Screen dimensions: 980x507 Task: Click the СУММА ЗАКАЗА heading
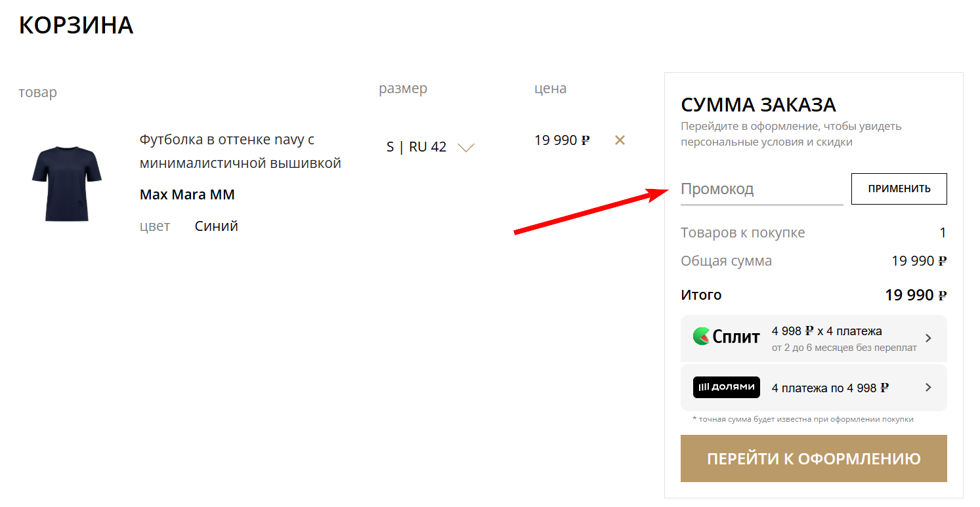coord(758,105)
